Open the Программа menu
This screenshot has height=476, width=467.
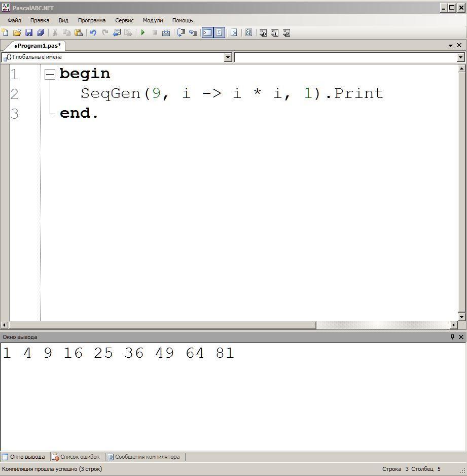point(92,20)
